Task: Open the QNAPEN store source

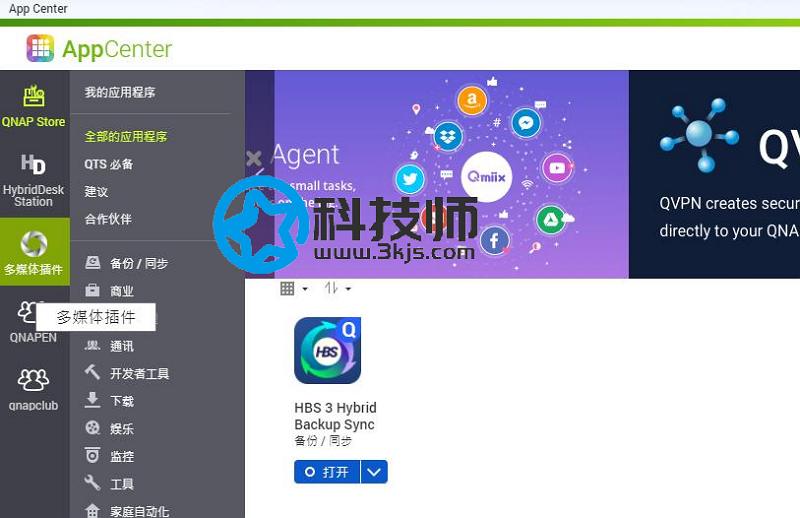Action: (x=34, y=322)
